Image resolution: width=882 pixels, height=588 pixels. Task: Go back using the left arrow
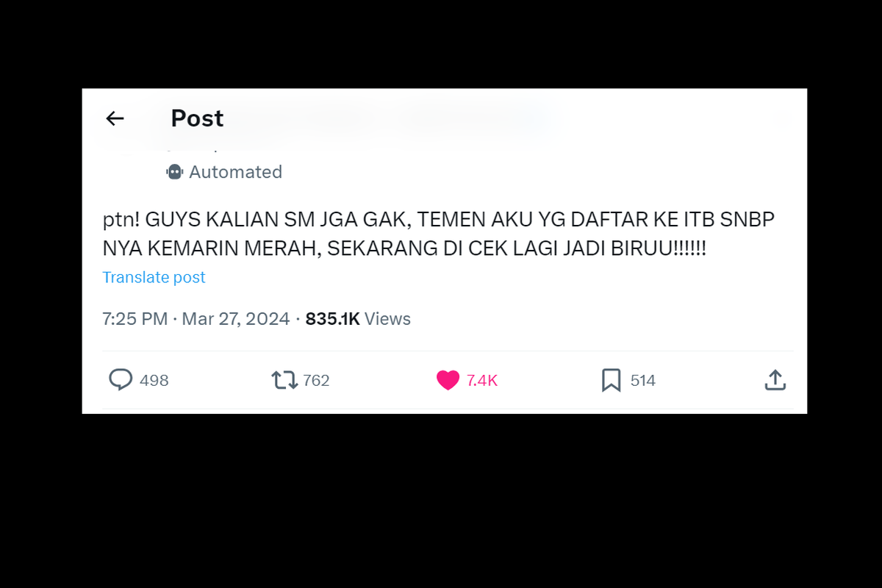click(115, 118)
